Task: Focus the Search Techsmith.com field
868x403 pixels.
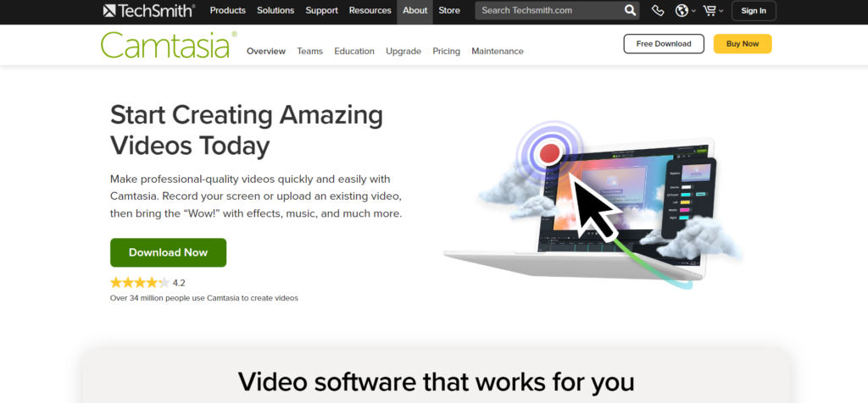Action: coord(549,10)
